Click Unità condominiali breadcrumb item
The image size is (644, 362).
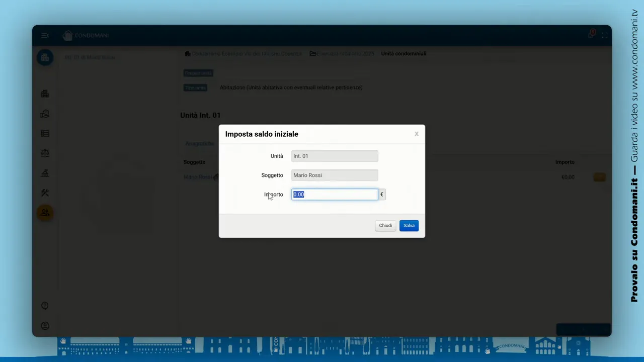404,54
